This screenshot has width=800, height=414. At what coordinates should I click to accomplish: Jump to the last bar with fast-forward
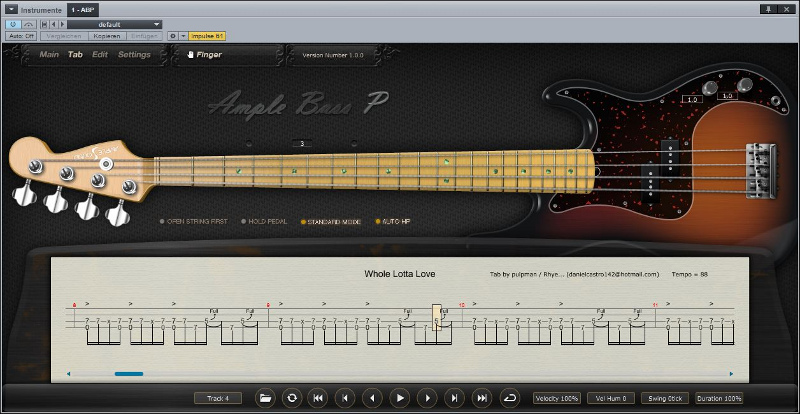(482, 398)
